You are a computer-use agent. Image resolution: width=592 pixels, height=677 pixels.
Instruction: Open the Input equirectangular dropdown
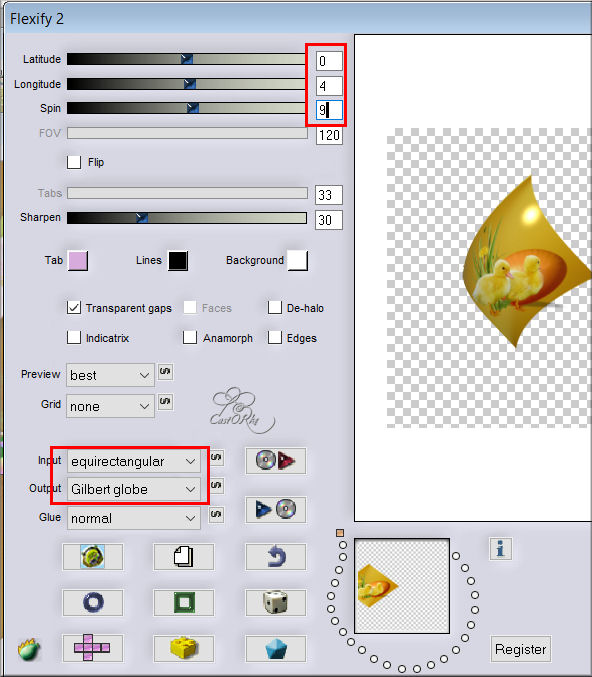pos(133,462)
